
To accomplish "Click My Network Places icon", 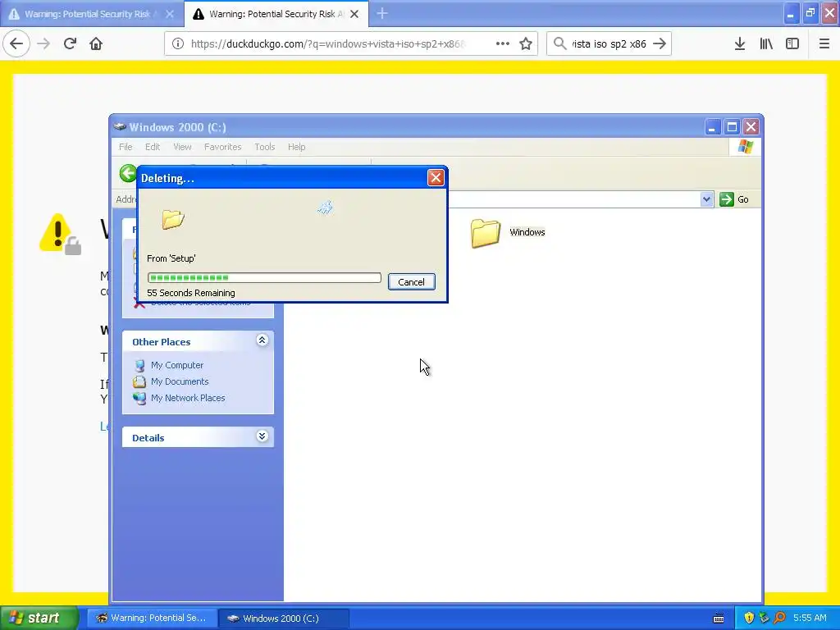I will [x=139, y=399].
